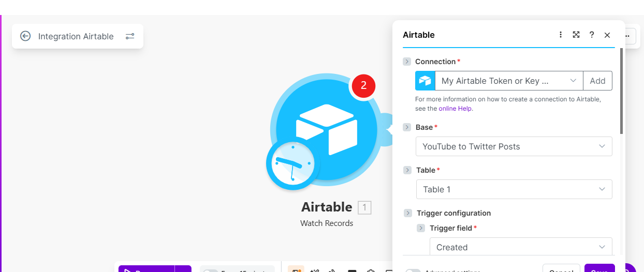Click the Integration Airtable scenario name
This screenshot has width=644, height=272.
76,36
